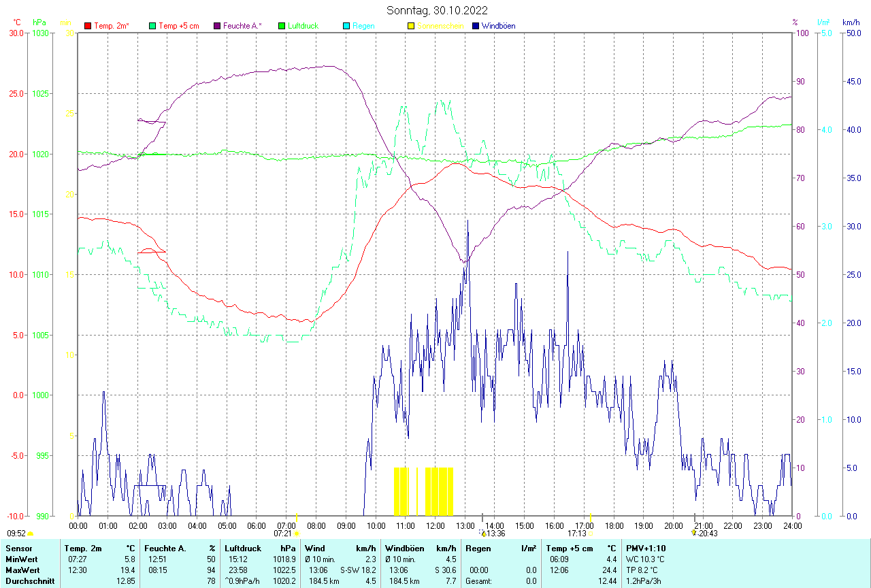
Task: Click the moon marker at 13:36
Action: [482, 534]
